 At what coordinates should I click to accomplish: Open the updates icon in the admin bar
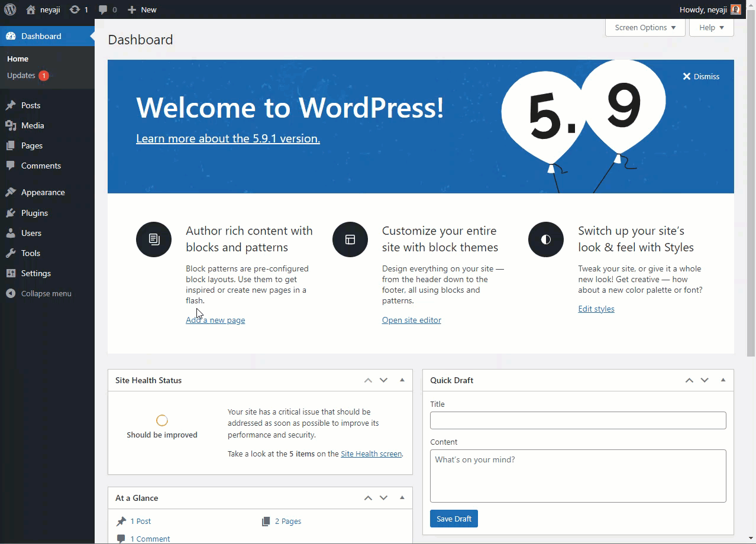click(75, 9)
